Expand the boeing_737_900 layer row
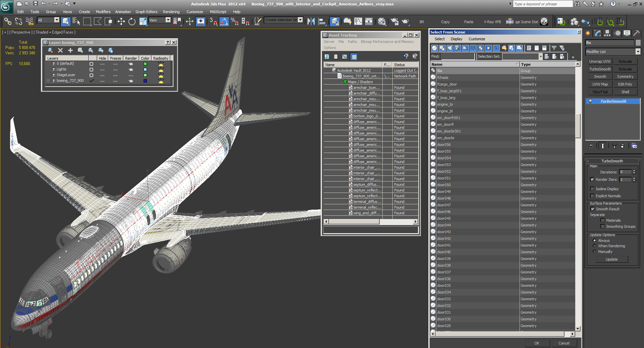The width and height of the screenshot is (644, 348). pyautogui.click(x=49, y=81)
